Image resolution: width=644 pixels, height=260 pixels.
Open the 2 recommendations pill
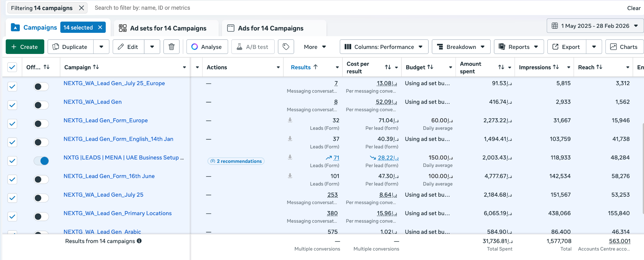pos(236,161)
